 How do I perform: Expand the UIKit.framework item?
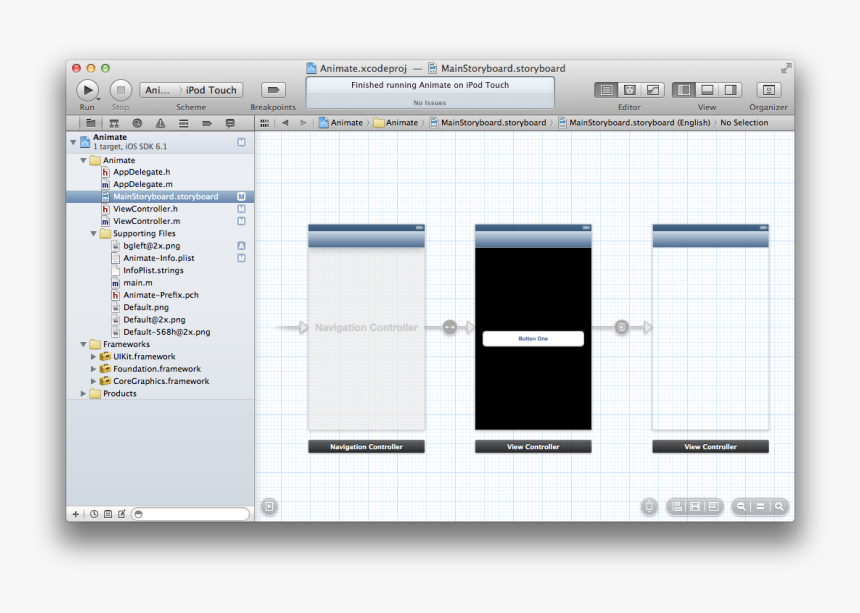[94, 357]
